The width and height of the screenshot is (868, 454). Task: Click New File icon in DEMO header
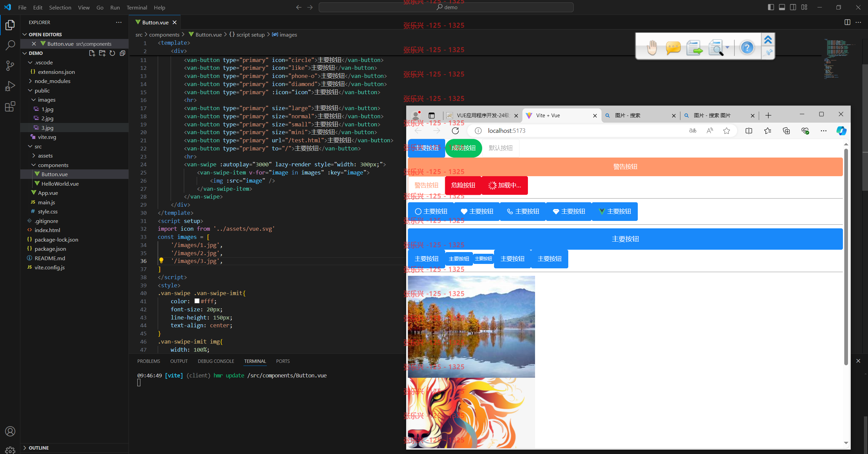click(92, 53)
